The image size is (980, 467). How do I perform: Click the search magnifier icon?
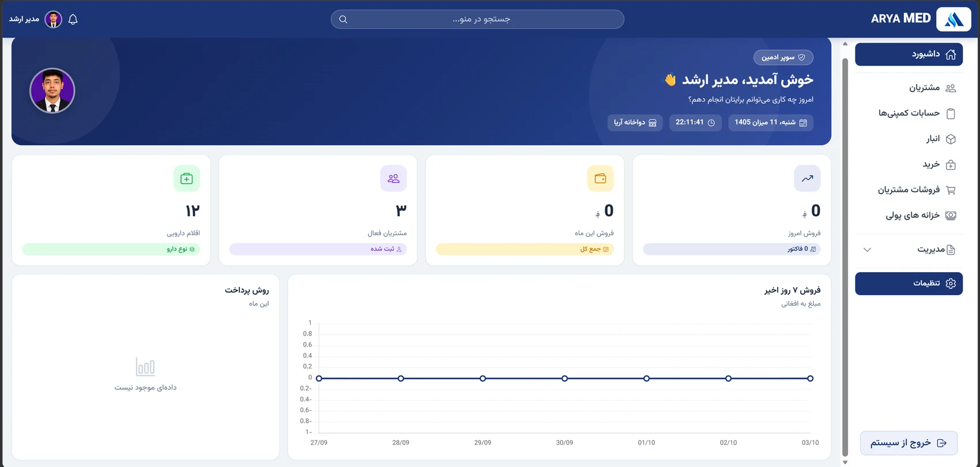343,19
